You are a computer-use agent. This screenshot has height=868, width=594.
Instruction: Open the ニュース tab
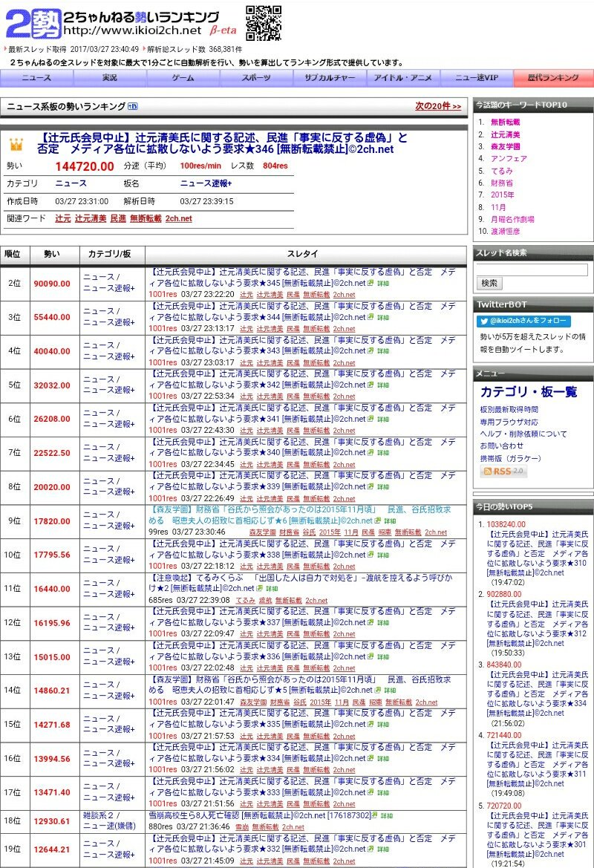(x=36, y=78)
